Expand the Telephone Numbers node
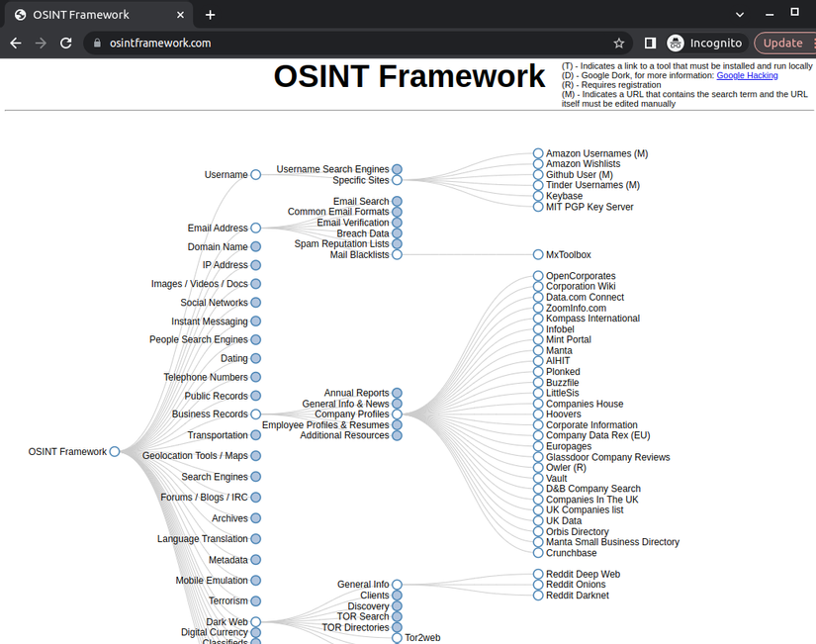 (x=255, y=377)
